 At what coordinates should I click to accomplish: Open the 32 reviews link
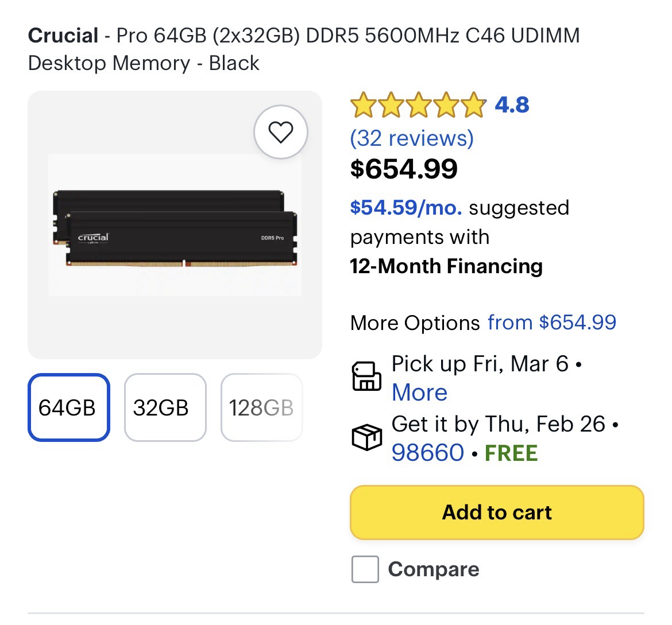coord(412,138)
